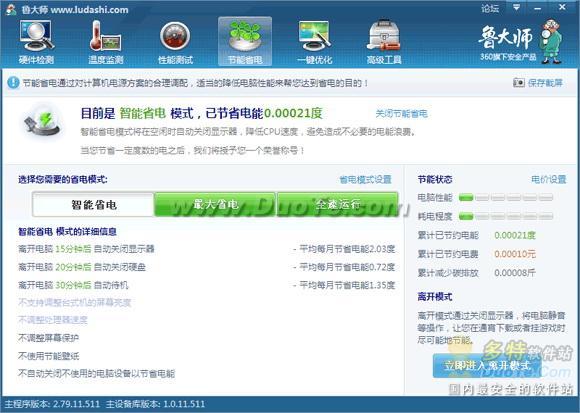This screenshot has width=580, height=413.
Task: Open 一键优化 one-click optimize icon
Action: pyautogui.click(x=314, y=42)
